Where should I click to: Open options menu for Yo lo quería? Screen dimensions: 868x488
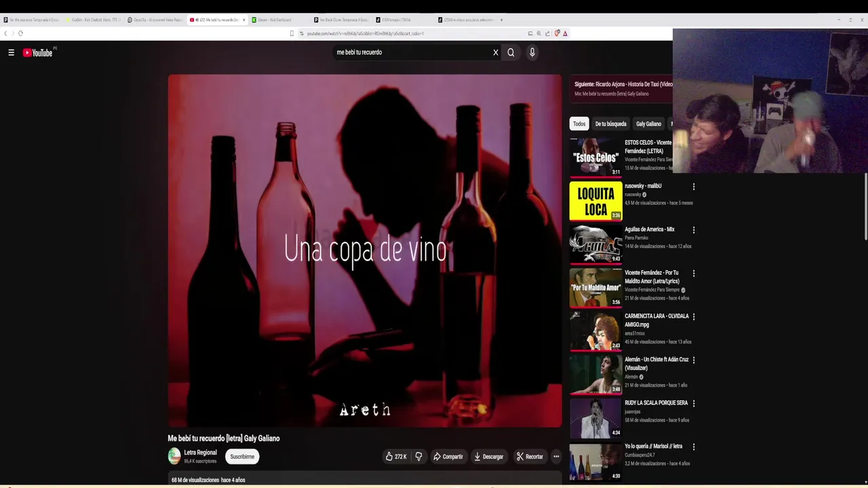(x=693, y=447)
